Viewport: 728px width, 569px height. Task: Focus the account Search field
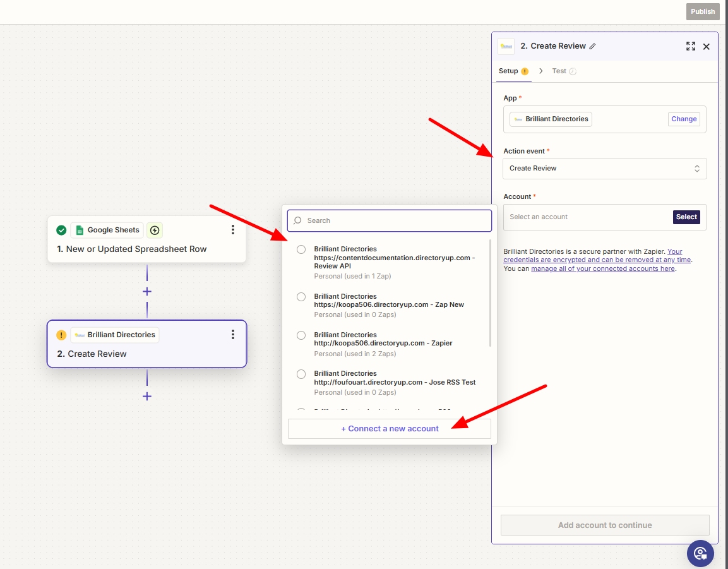tap(389, 220)
